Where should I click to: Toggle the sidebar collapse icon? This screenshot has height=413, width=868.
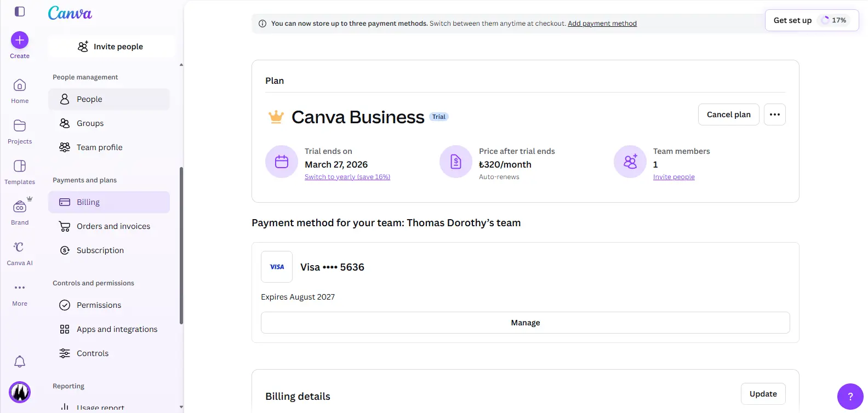[x=20, y=12]
